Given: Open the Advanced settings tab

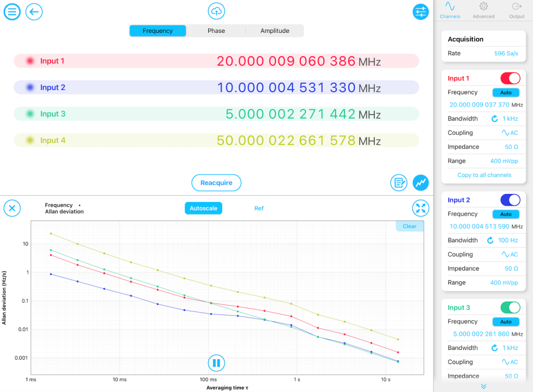Looking at the screenshot, I should [484, 10].
